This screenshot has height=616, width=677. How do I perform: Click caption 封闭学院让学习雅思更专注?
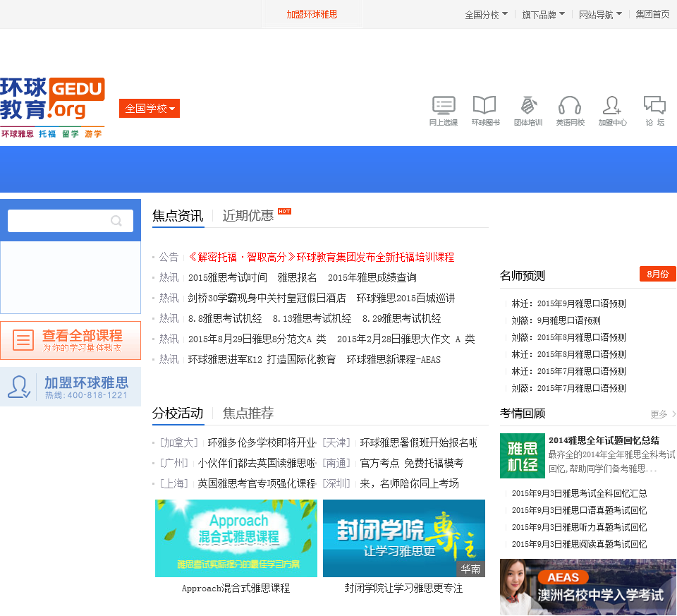tap(403, 588)
